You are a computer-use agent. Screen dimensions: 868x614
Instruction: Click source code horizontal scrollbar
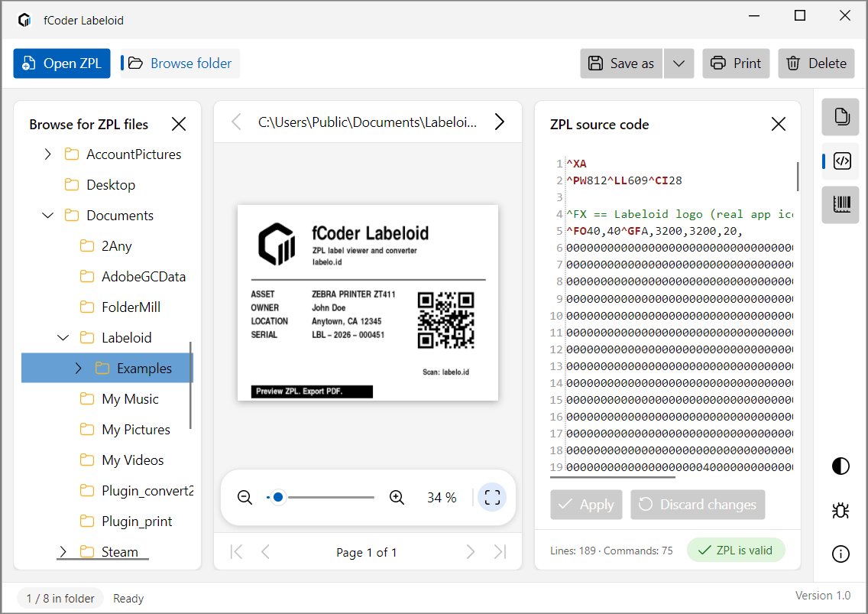coord(612,476)
